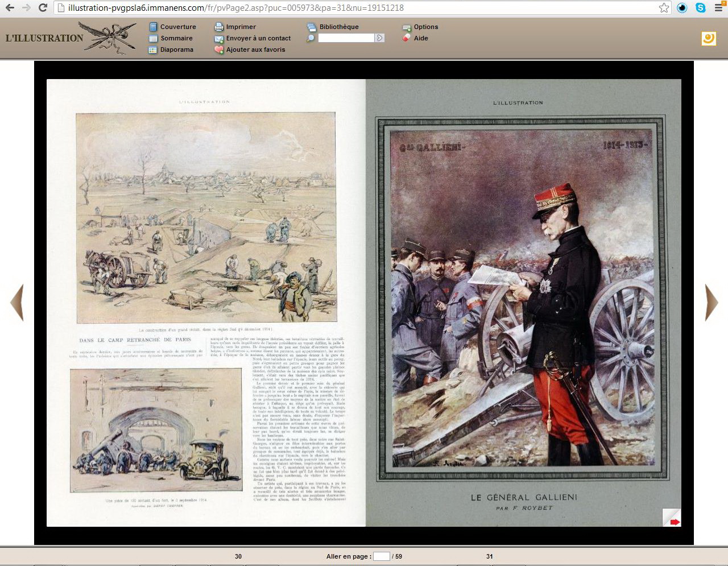Image resolution: width=728 pixels, height=566 pixels.
Task: Click the caption 'LE GÉNÉRAL GALLIENI'
Action: pyautogui.click(x=524, y=497)
